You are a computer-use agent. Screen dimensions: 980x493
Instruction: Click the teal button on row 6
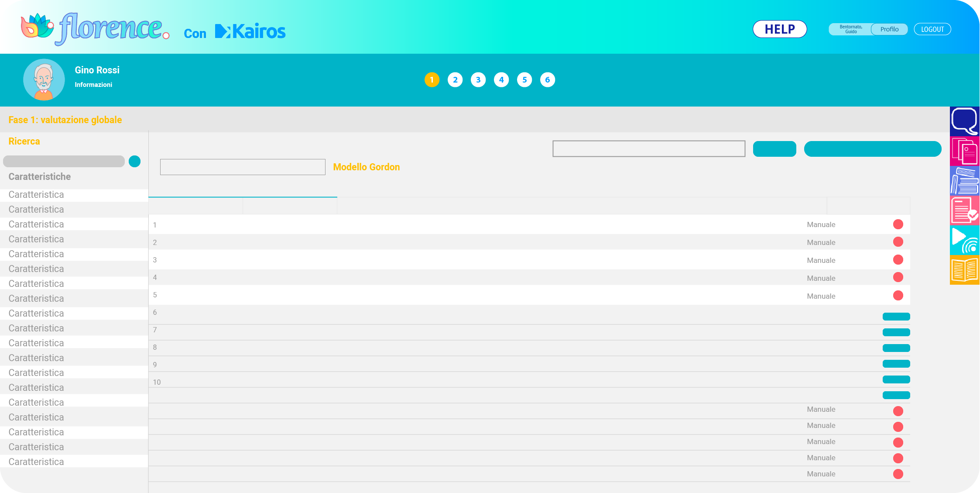tap(896, 317)
